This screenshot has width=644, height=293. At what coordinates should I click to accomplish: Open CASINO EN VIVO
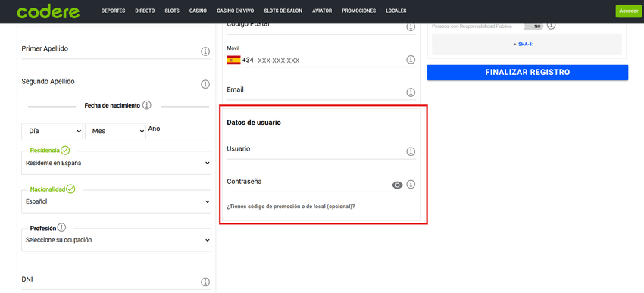tap(236, 11)
